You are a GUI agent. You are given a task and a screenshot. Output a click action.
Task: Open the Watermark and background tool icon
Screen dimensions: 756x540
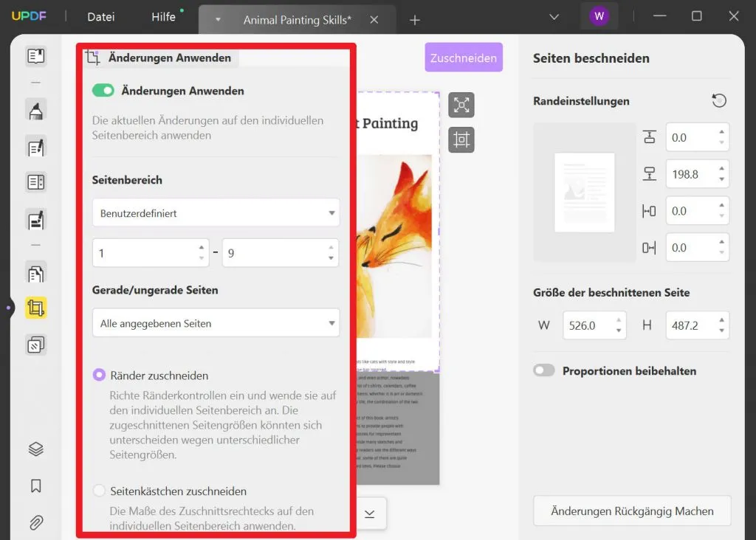click(x=35, y=345)
